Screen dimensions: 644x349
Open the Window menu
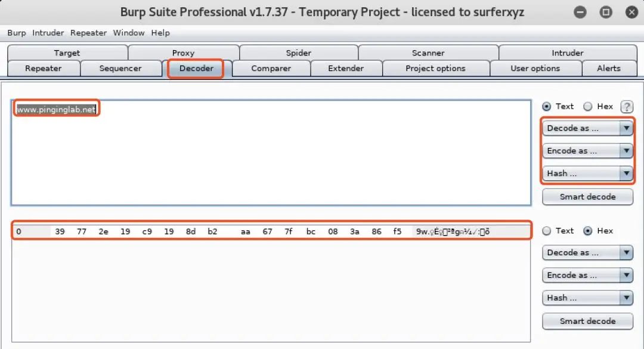coord(129,33)
